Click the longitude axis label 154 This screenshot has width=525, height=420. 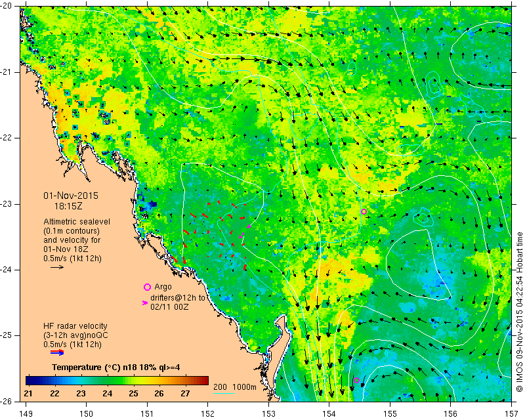point(329,414)
